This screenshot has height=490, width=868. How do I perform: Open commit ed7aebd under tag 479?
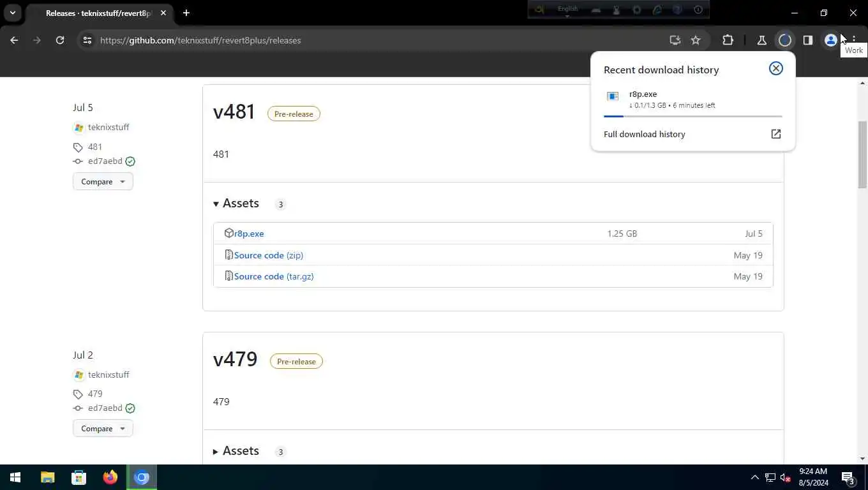coord(105,408)
